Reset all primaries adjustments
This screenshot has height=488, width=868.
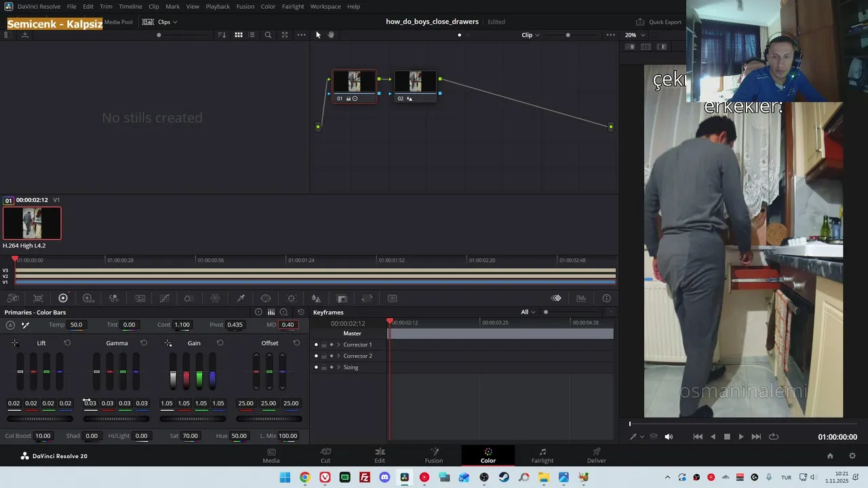tap(301, 312)
